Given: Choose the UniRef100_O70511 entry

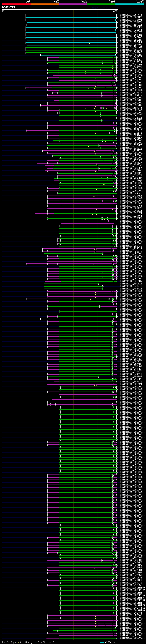Looking at the screenshot, I should click(131, 374).
